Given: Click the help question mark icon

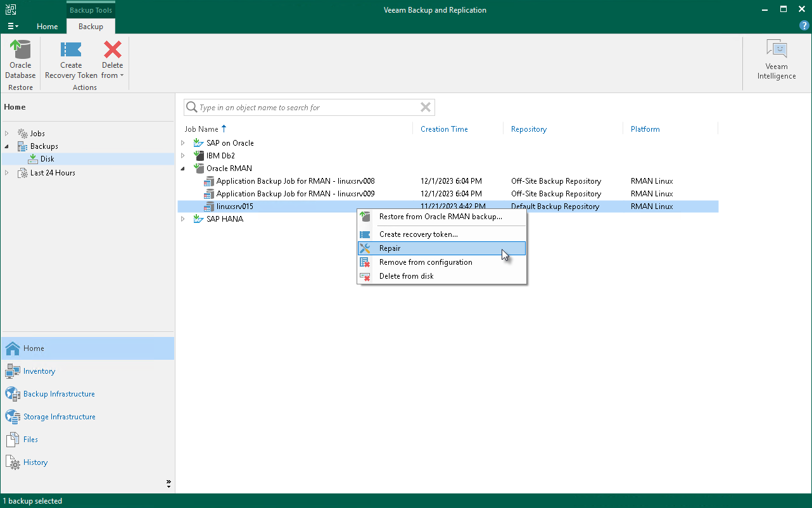Looking at the screenshot, I should (x=804, y=26).
